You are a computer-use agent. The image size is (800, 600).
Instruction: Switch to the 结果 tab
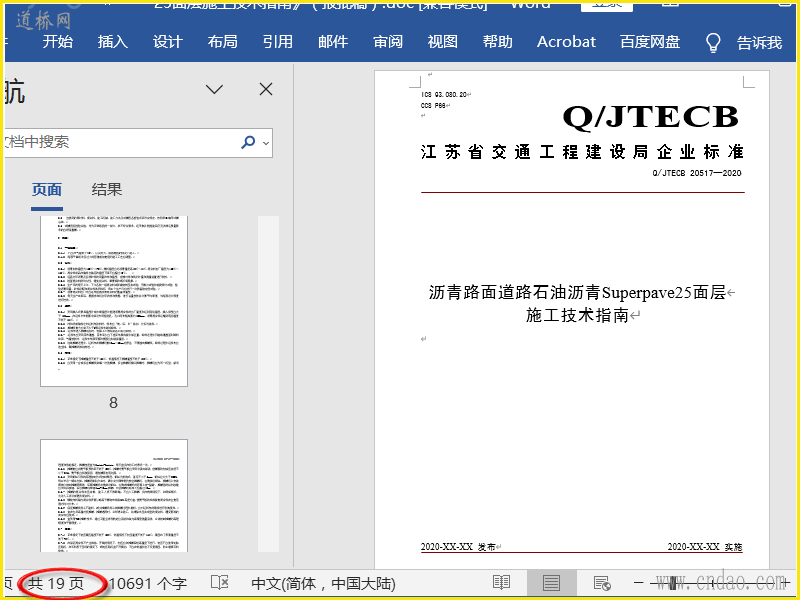pos(107,189)
